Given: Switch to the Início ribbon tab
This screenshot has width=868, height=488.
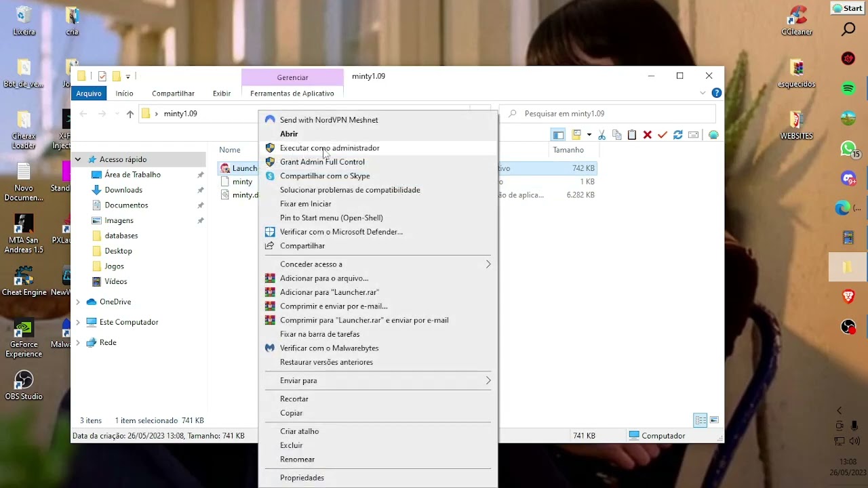Looking at the screenshot, I should coord(124,94).
